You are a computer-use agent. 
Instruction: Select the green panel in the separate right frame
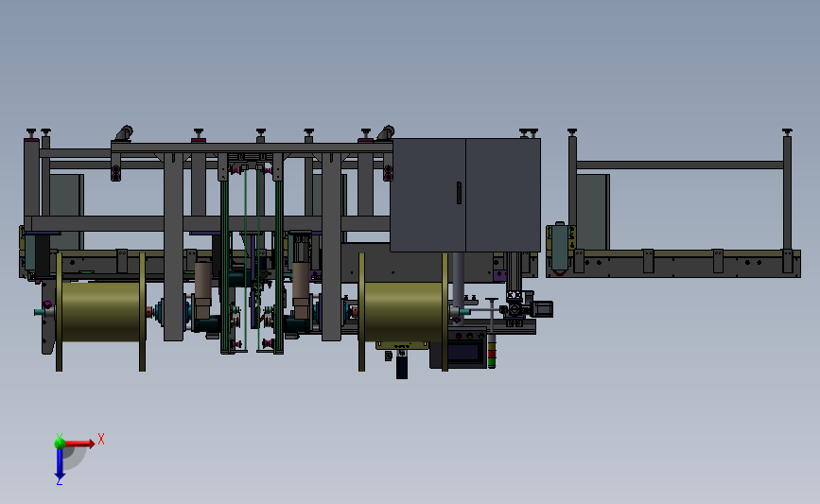click(592, 212)
